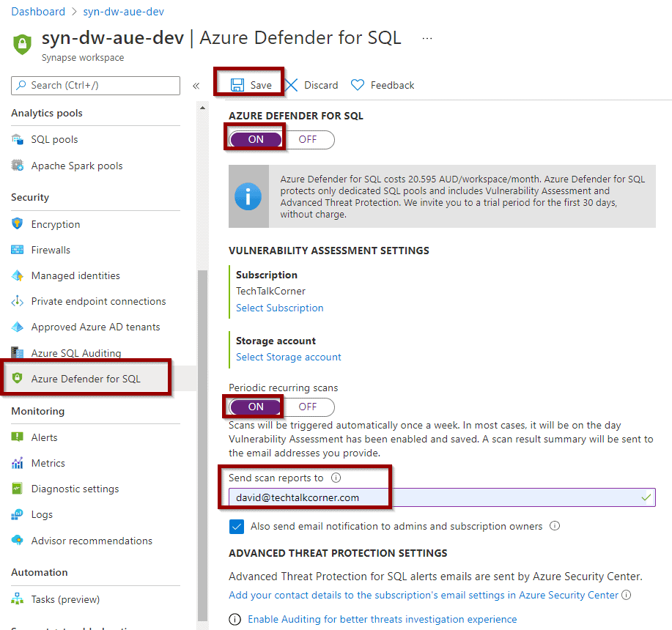
Task: Open Approved Azure AD tenants
Action: pos(95,327)
